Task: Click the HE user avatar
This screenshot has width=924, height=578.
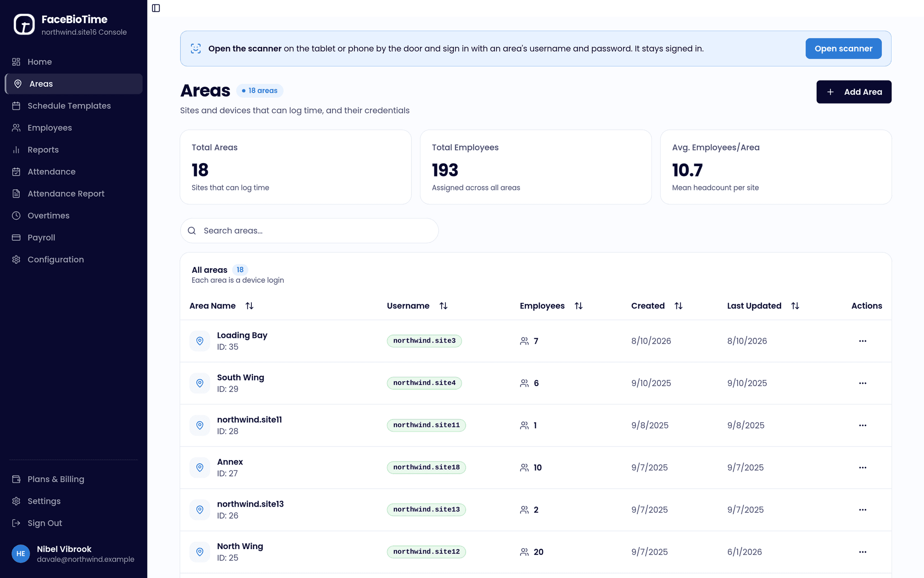Action: click(21, 554)
